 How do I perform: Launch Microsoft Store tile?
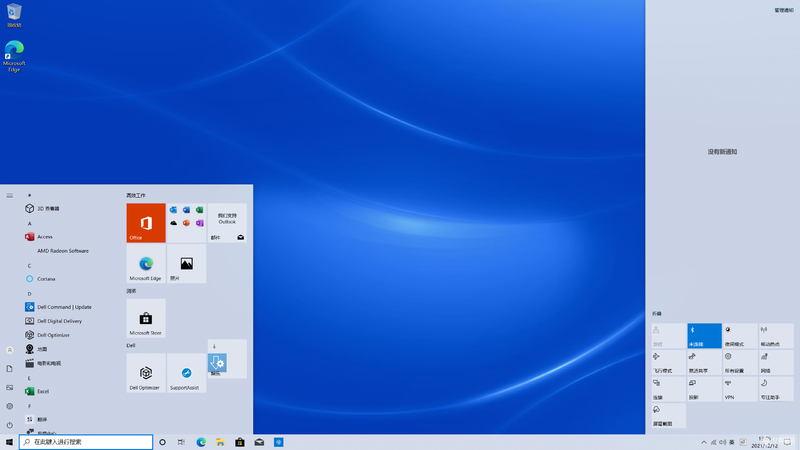(x=146, y=318)
